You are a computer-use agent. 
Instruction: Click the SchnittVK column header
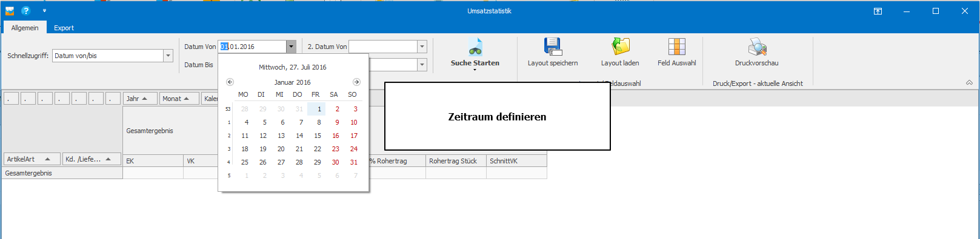tap(516, 161)
